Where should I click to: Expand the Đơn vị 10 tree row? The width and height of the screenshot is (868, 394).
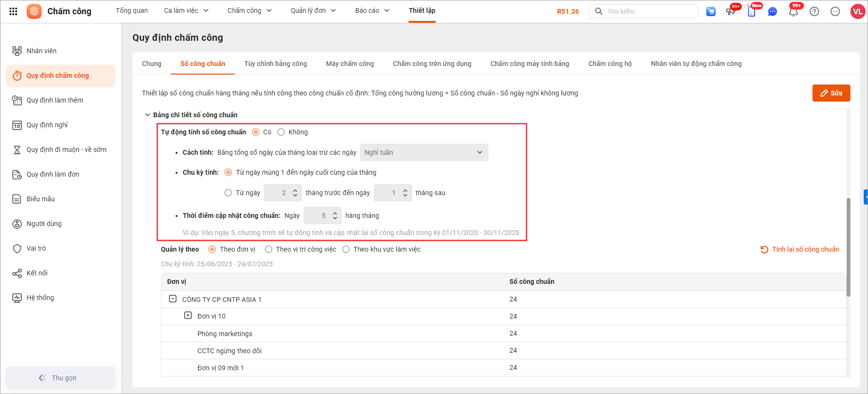(188, 316)
